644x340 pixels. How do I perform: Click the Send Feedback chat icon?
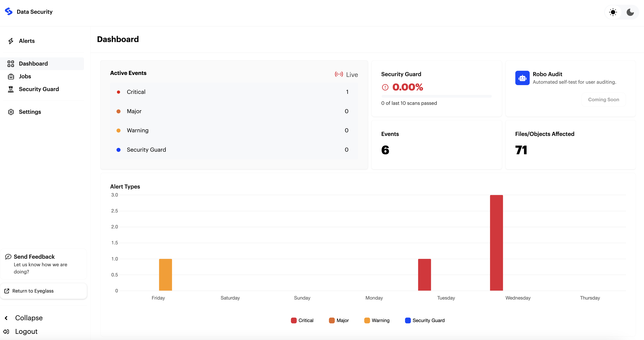pyautogui.click(x=8, y=256)
